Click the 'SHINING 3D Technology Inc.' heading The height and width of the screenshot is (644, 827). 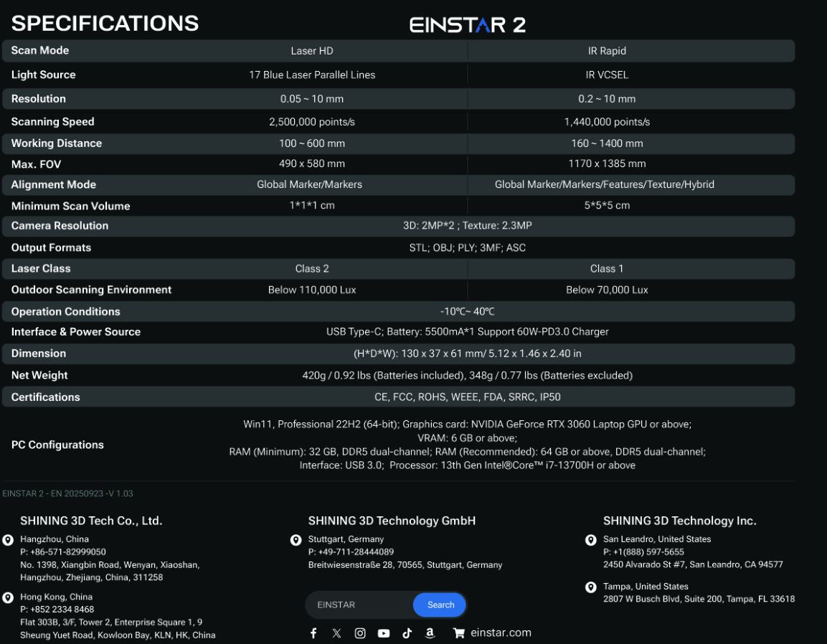(x=679, y=521)
